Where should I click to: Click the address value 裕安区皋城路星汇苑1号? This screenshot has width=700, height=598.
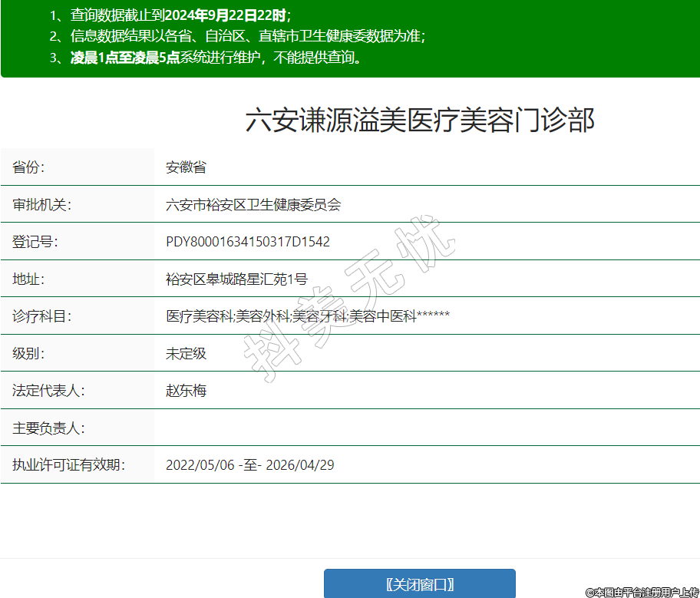pyautogui.click(x=236, y=279)
